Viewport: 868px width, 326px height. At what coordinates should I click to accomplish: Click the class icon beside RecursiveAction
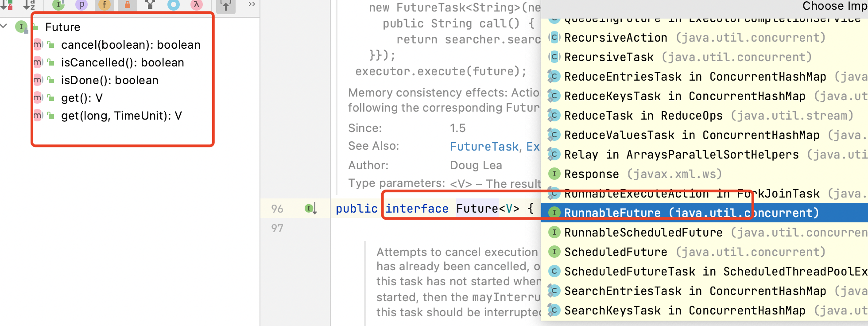[x=554, y=38]
